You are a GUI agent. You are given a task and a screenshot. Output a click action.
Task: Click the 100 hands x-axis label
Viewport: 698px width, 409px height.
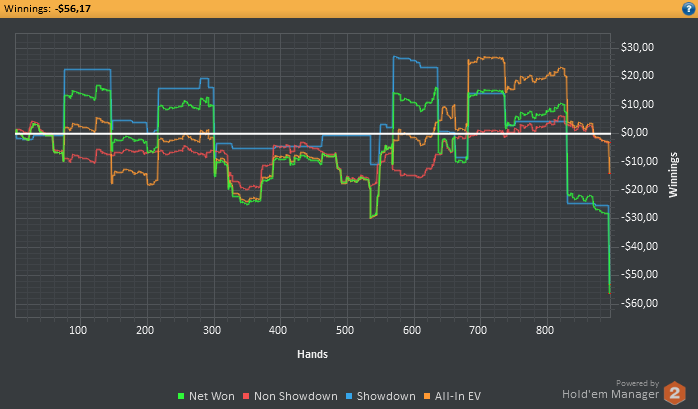pos(78,330)
